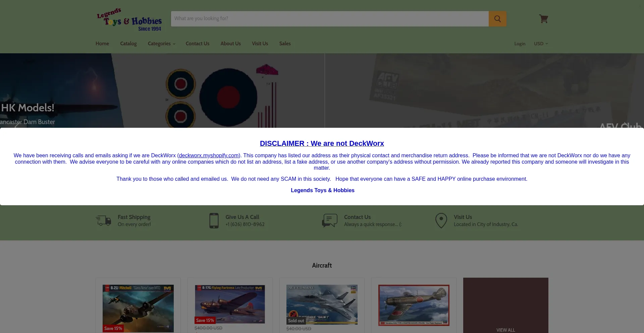Click the 'Lancaster Dam Buster' slide subtitle

pos(28,122)
